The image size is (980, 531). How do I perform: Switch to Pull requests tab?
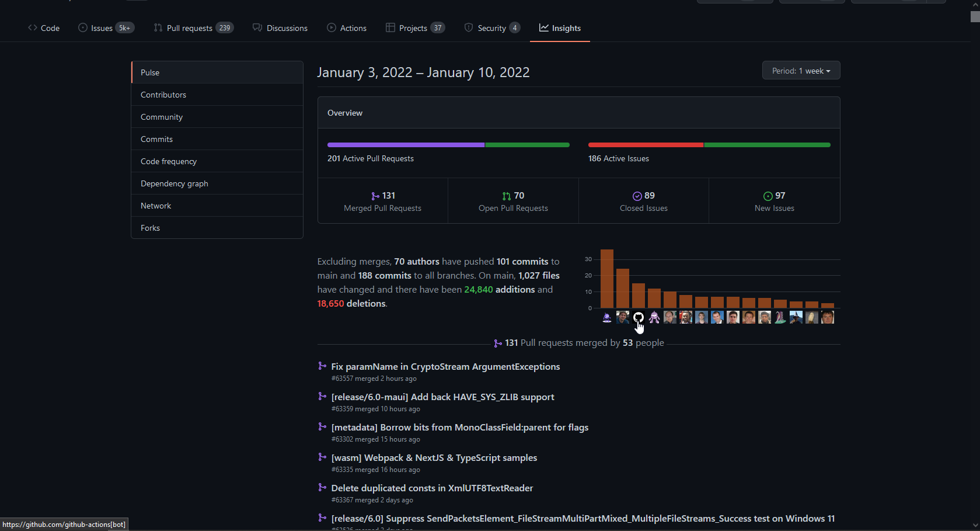click(x=194, y=28)
